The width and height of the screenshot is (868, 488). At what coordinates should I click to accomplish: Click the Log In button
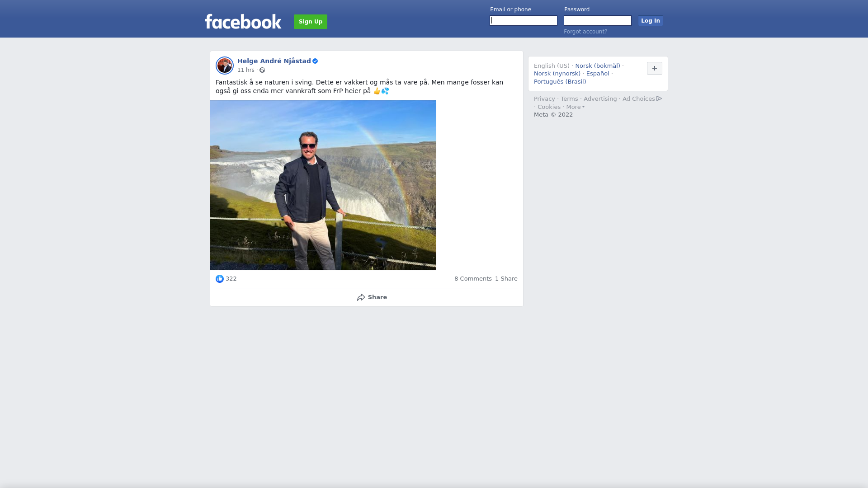tap(651, 21)
